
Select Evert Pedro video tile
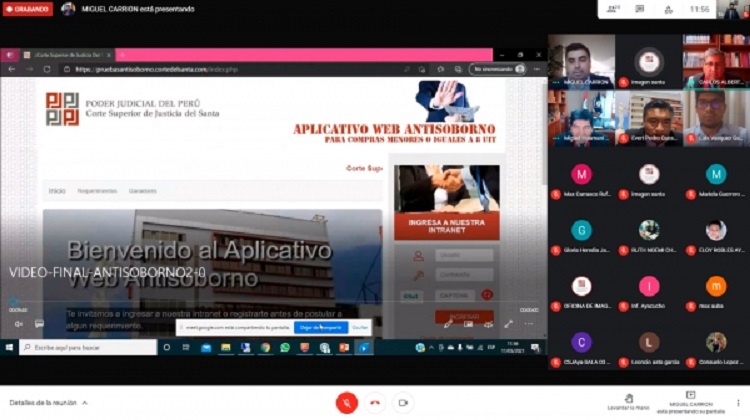[x=649, y=118]
